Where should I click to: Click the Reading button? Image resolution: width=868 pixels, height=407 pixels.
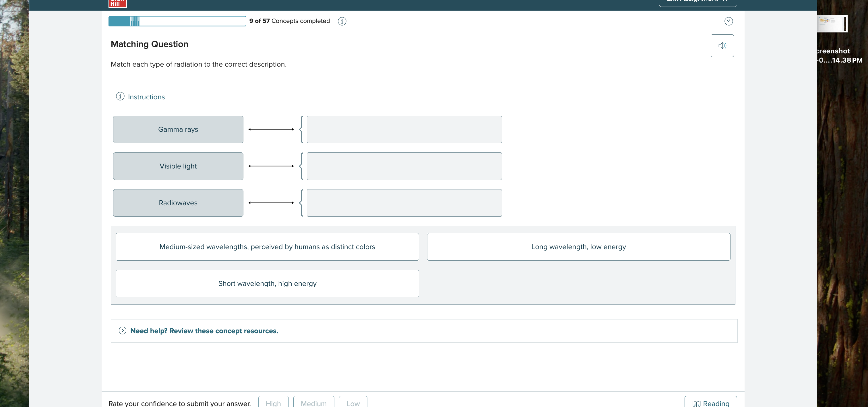pyautogui.click(x=710, y=403)
